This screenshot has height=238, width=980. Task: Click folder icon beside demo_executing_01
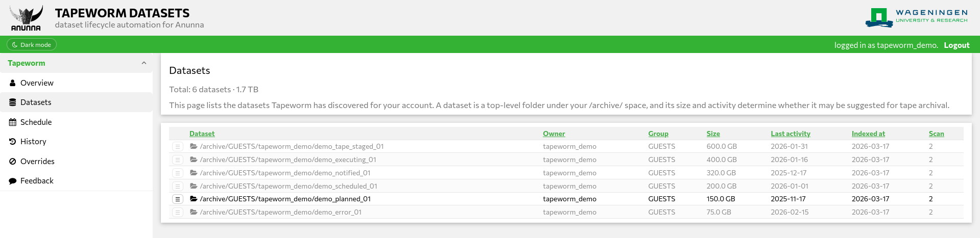pyautogui.click(x=194, y=160)
